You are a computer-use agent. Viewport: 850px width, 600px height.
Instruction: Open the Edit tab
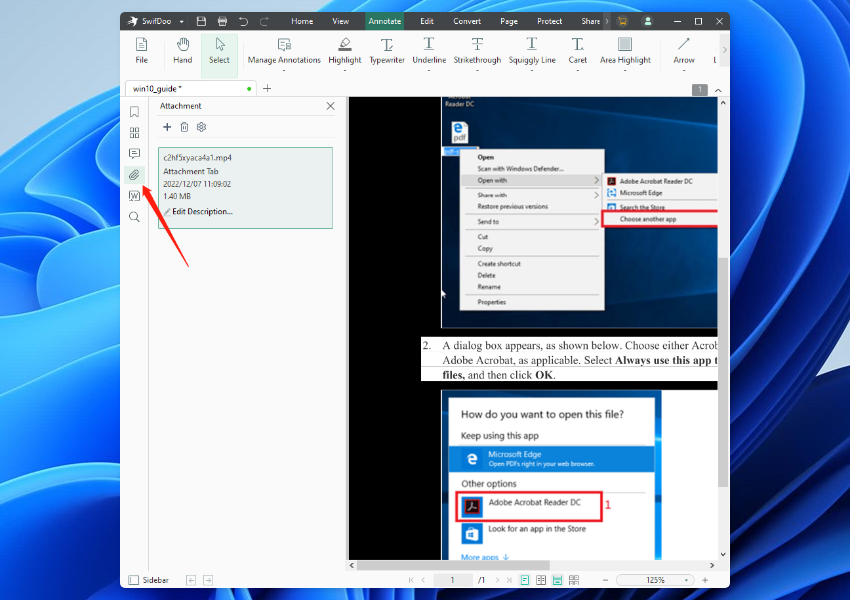click(427, 21)
